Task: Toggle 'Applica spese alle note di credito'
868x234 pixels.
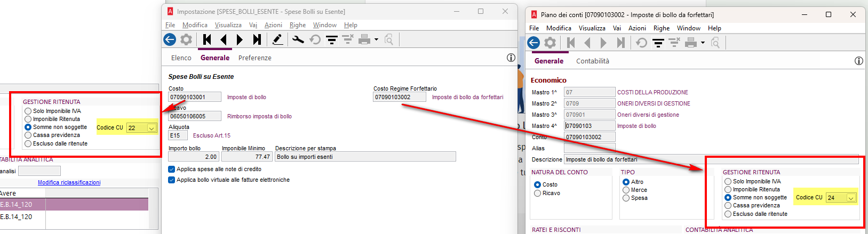Action: coord(172,169)
